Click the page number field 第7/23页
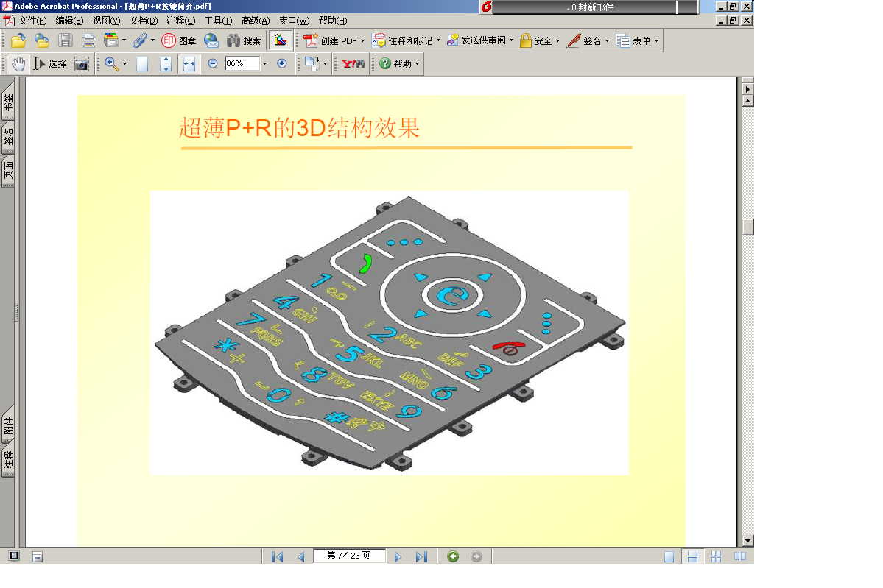 (349, 556)
